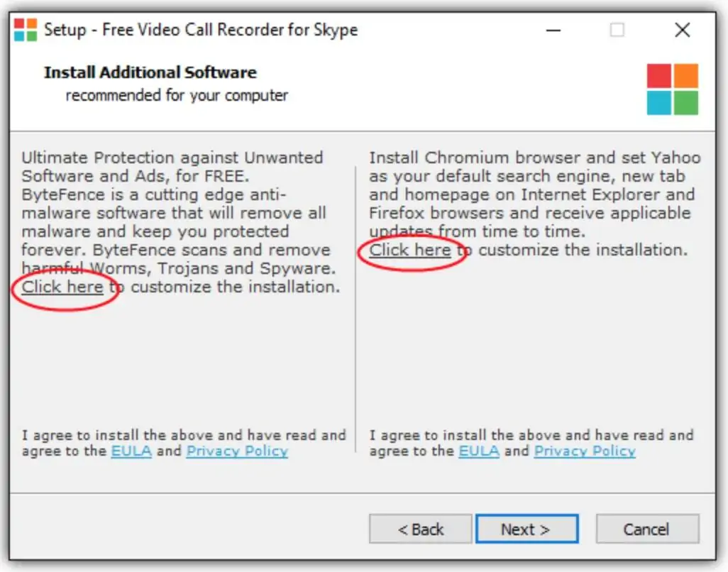
Task: Open the Chromium offer Privacy Policy link
Action: coord(585,451)
